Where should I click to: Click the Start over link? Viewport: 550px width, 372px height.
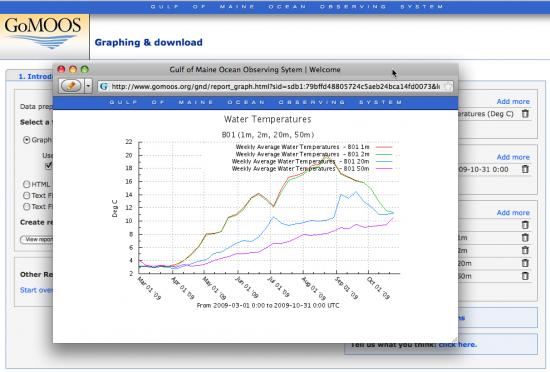click(36, 290)
